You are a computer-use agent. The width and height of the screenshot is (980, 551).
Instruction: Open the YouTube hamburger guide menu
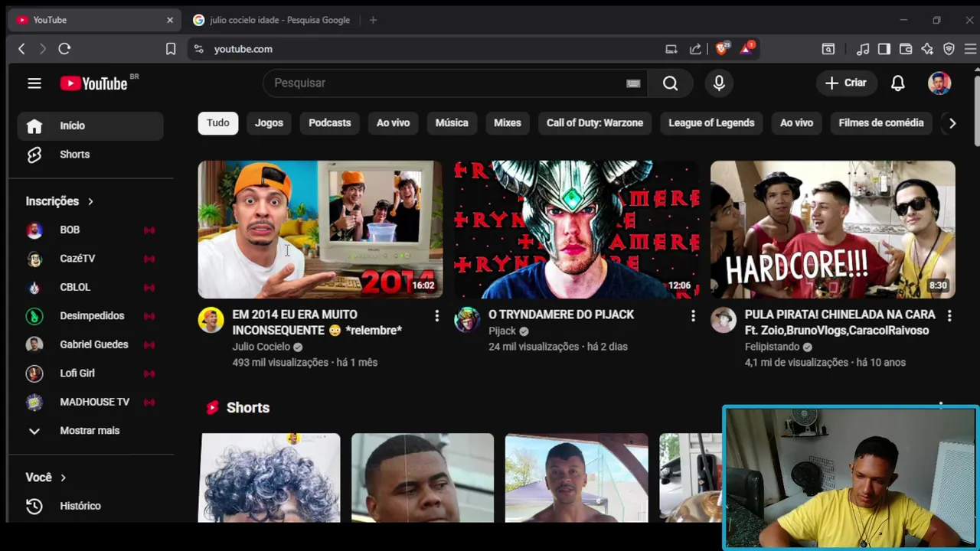(x=34, y=83)
